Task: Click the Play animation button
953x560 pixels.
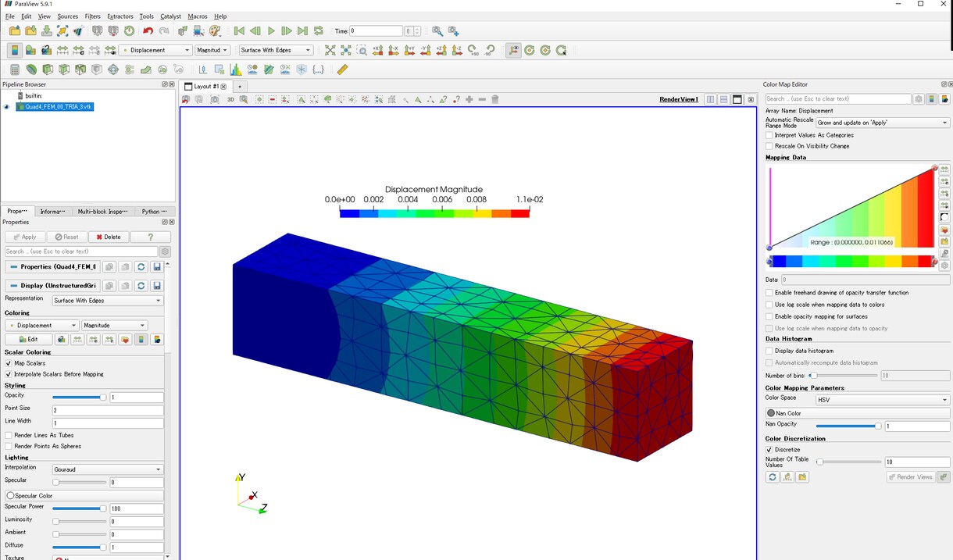Action: 271,30
